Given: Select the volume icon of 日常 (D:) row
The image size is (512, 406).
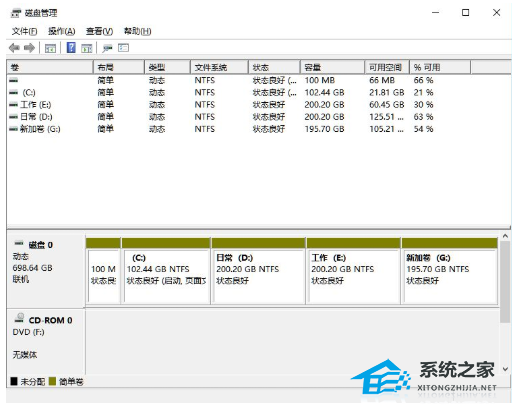Looking at the screenshot, I should 14,117.
